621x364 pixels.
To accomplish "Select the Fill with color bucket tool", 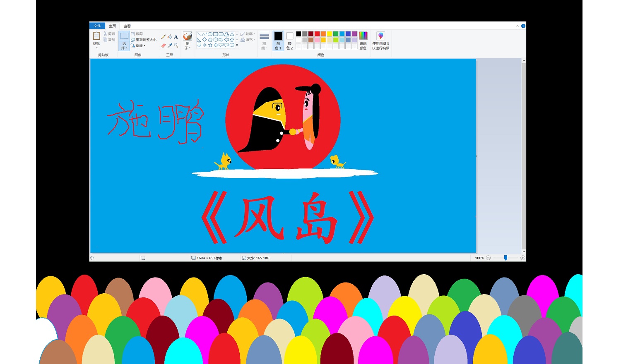I will click(170, 37).
